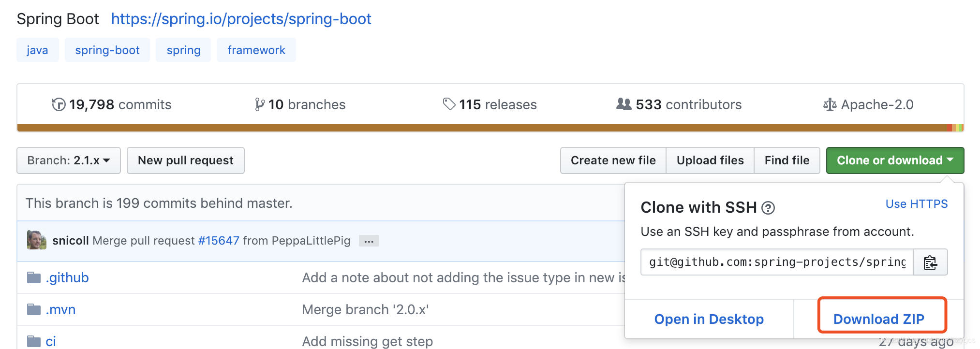
Task: Open the .github folder
Action: coord(67,277)
